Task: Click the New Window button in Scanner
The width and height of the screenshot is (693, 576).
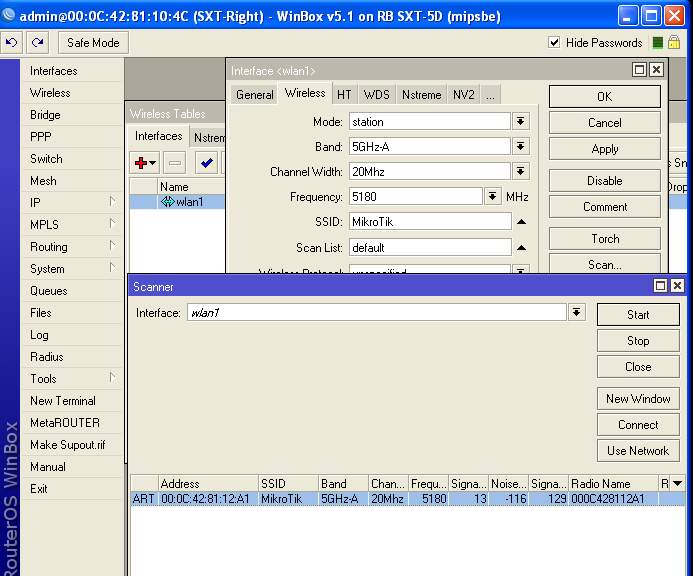Action: tap(638, 399)
